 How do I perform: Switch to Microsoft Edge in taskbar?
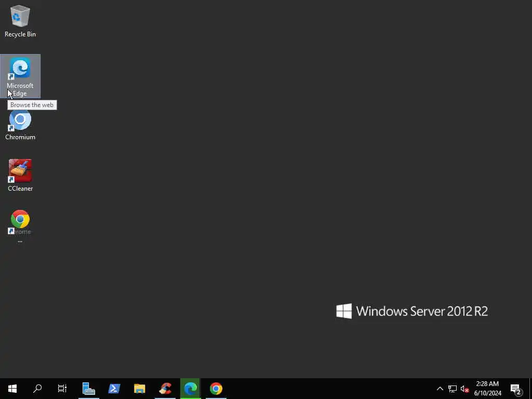coord(191,389)
